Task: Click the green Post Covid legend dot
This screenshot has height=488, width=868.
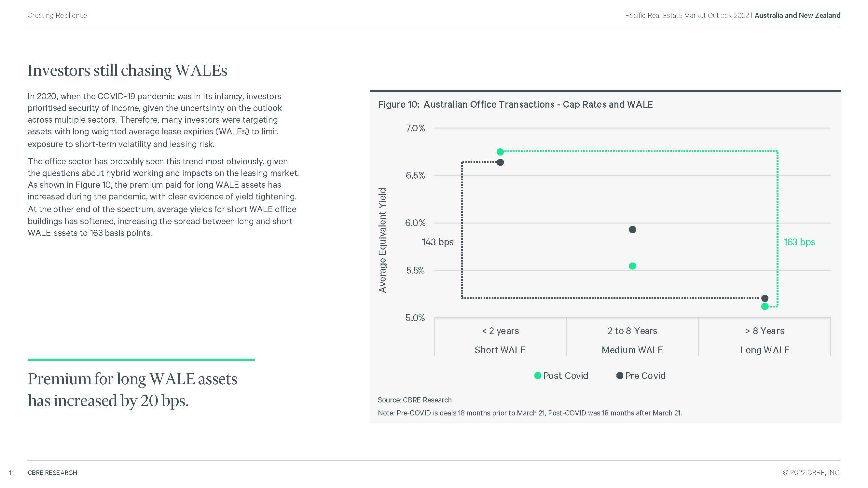Action: tap(538, 375)
